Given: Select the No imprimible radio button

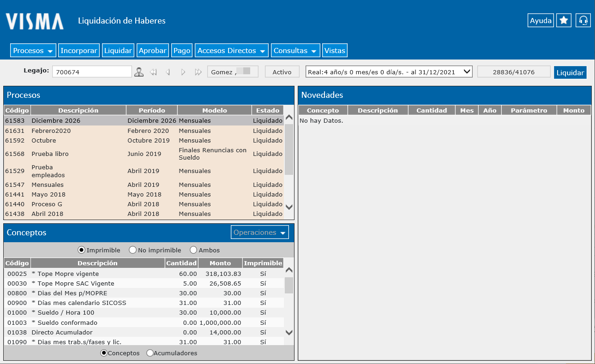Looking at the screenshot, I should tap(132, 250).
